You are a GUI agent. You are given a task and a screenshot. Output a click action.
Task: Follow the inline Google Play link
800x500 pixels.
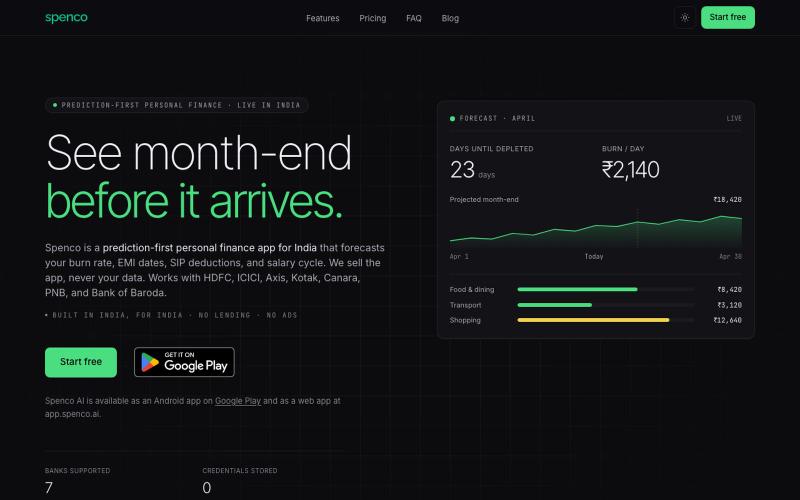coord(238,401)
